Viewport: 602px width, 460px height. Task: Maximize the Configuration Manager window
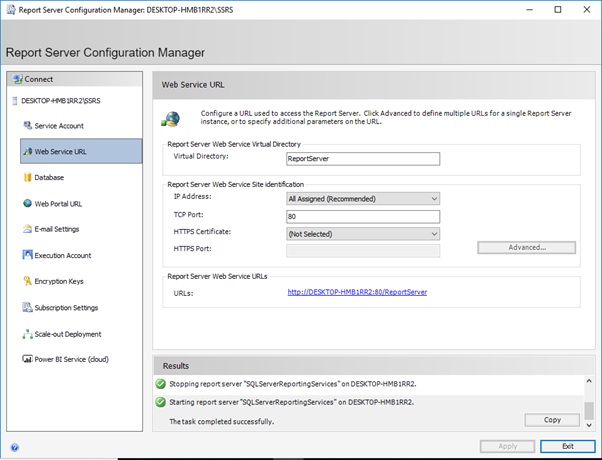coord(558,10)
